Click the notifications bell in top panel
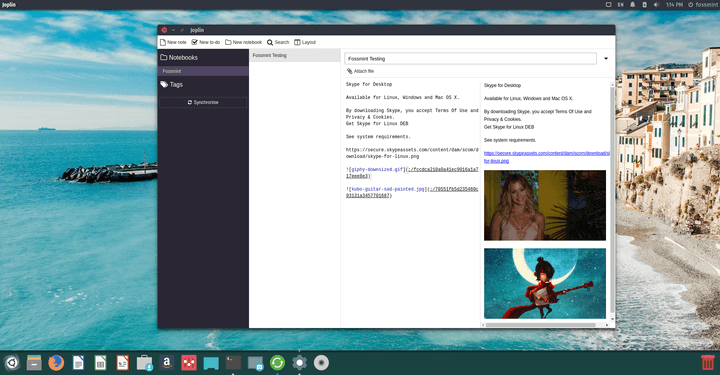 coord(632,5)
